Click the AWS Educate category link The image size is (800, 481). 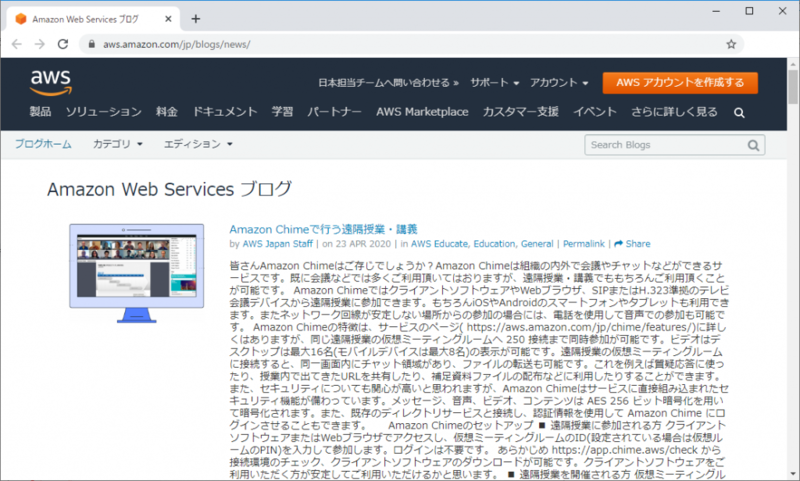point(439,244)
